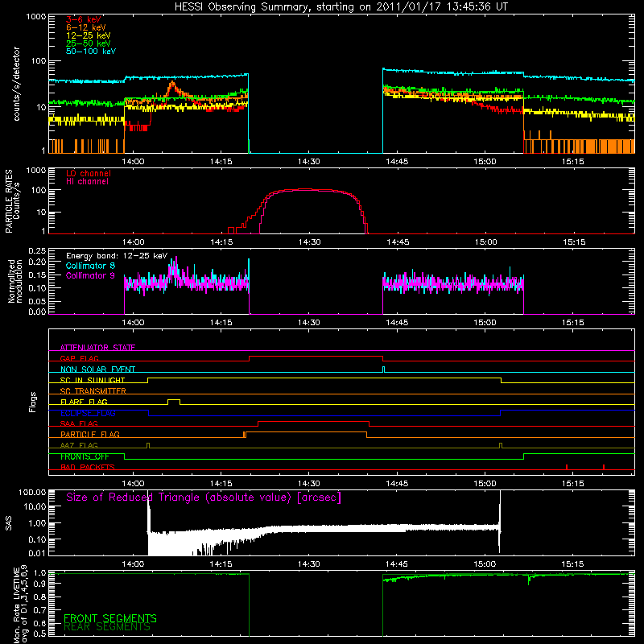Select the REAR SEGMENTS legend label
Image resolution: width=644 pixels, height=644 pixels.
click(107, 627)
